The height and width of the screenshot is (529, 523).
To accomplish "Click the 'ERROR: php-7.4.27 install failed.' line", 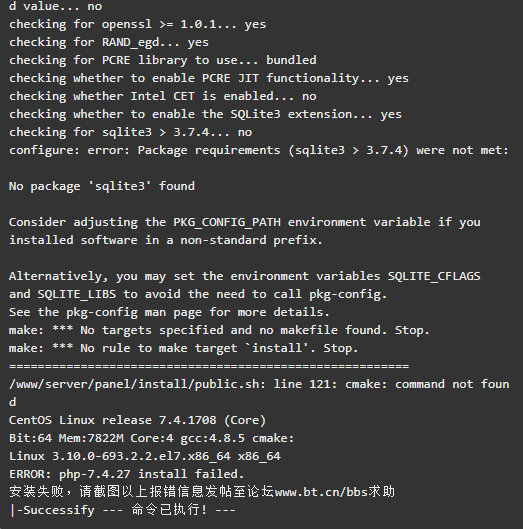I will (x=127, y=474).
